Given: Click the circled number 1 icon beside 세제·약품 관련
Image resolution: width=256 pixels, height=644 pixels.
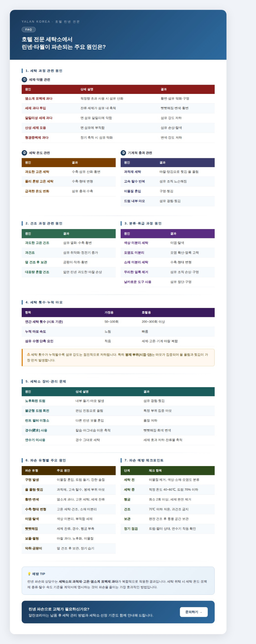Looking at the screenshot, I should tap(24, 80).
